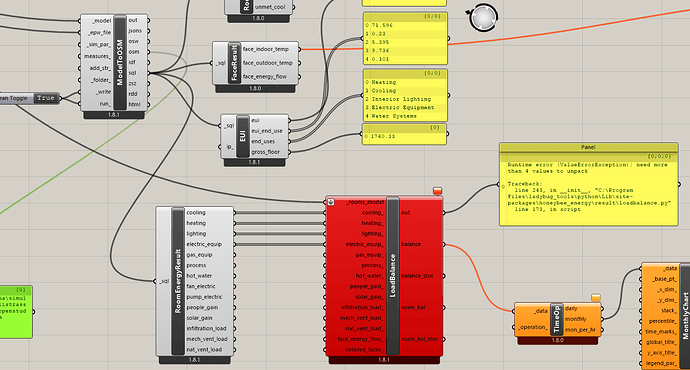
Task: Click the face_indoor_temp output of FaceResult
Action: [265, 49]
